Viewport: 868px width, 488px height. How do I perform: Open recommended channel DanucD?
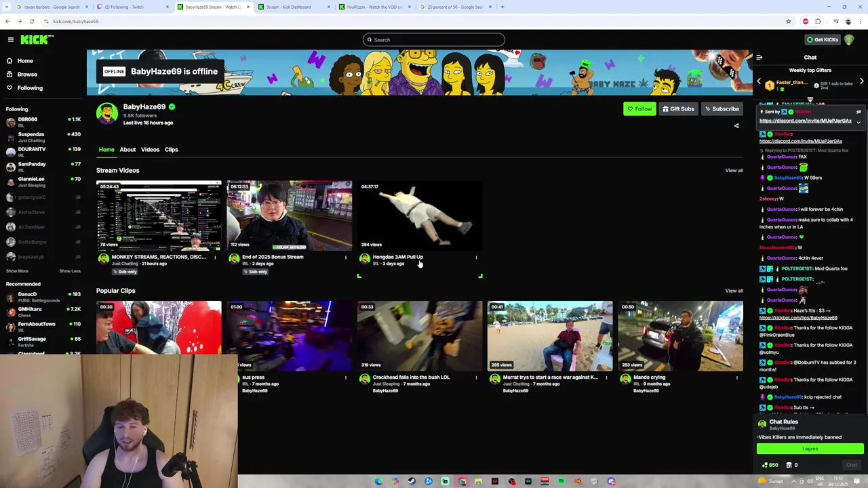[x=43, y=297]
